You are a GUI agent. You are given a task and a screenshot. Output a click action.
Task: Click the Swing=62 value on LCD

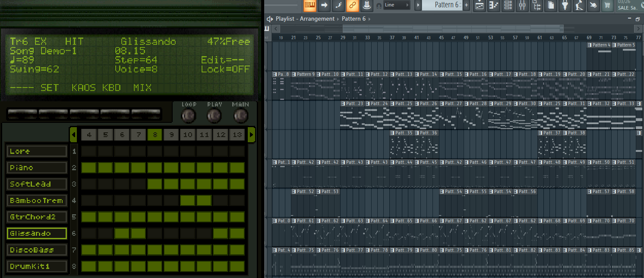point(35,69)
